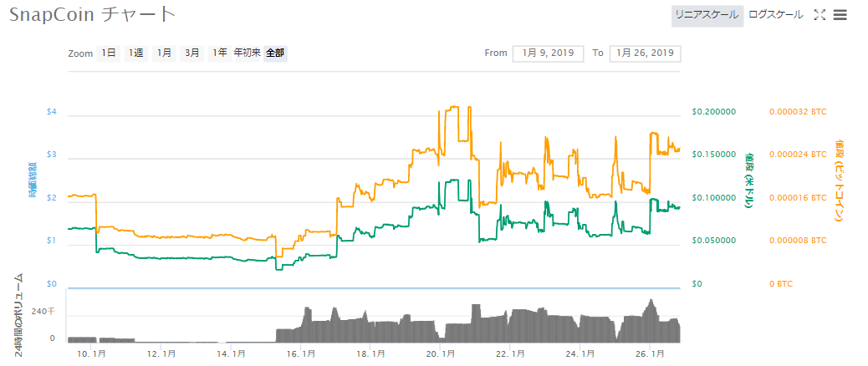Click the From date field

[548, 53]
